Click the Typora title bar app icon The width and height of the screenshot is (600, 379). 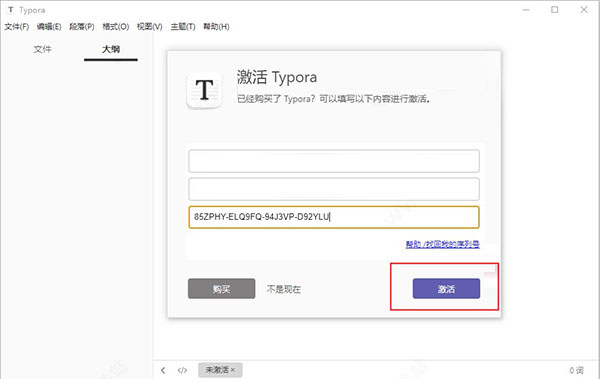(x=11, y=10)
